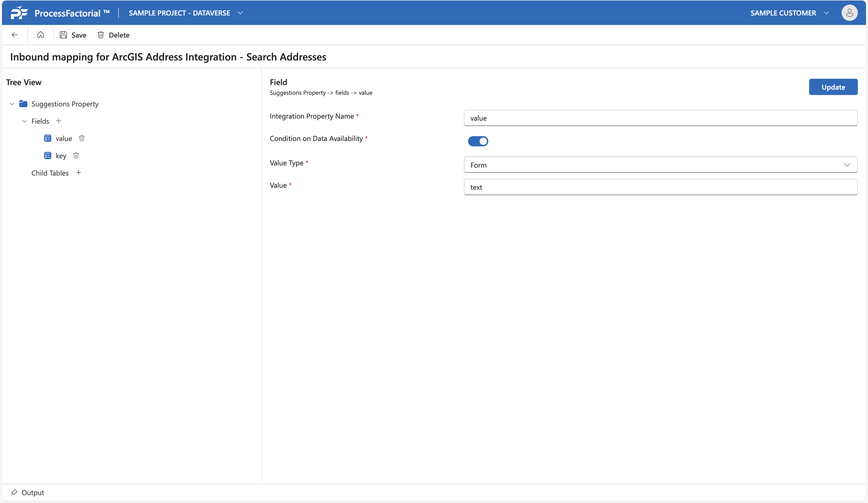Image resolution: width=868 pixels, height=503 pixels.
Task: Open the Sample Project - Dataverse selector
Action: pyautogui.click(x=186, y=13)
